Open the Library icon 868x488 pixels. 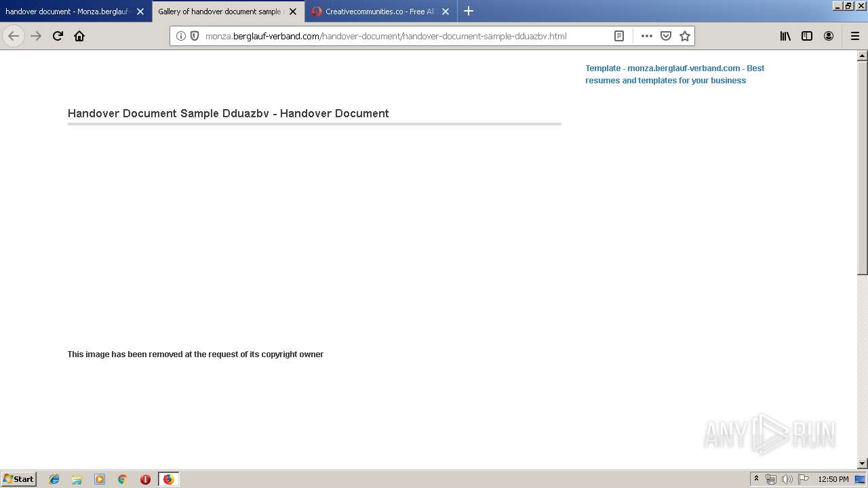(x=785, y=36)
